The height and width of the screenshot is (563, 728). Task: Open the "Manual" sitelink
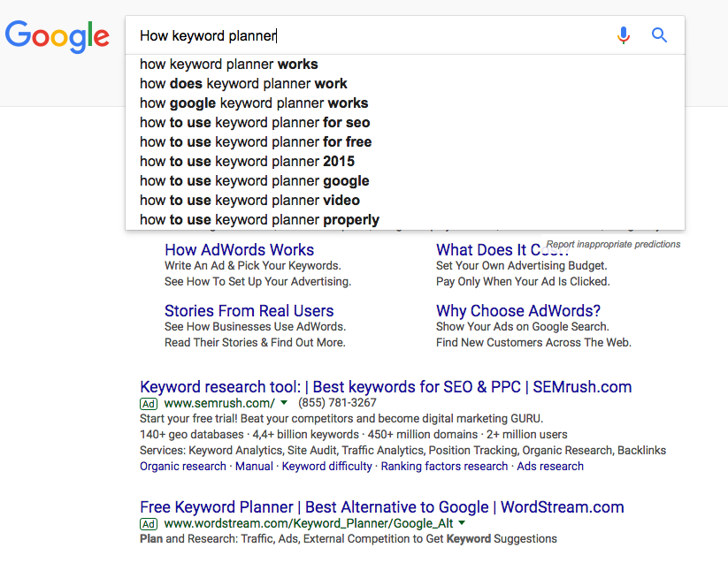point(254,466)
